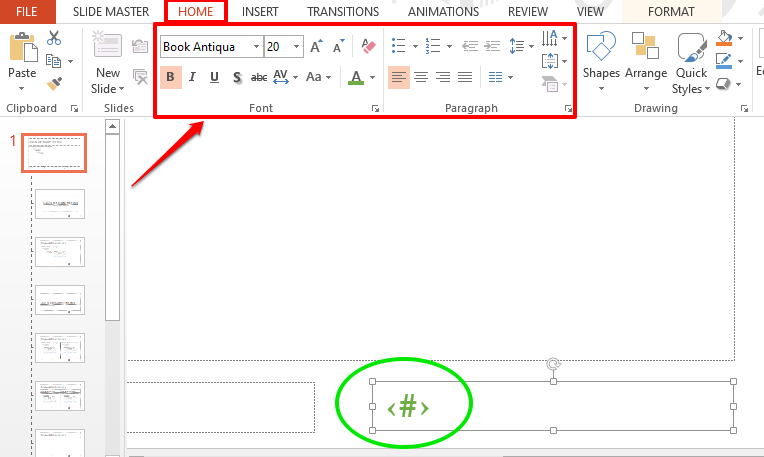Click the Format Painter icon
The width and height of the screenshot is (764, 457).
[54, 83]
